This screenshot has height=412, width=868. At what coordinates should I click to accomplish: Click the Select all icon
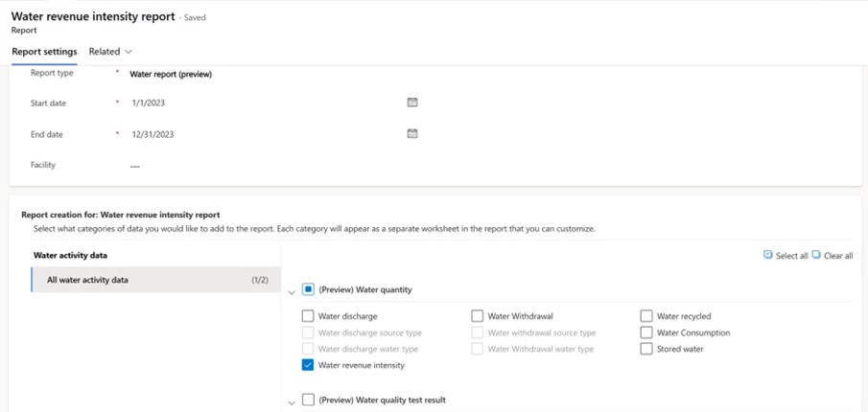click(768, 256)
